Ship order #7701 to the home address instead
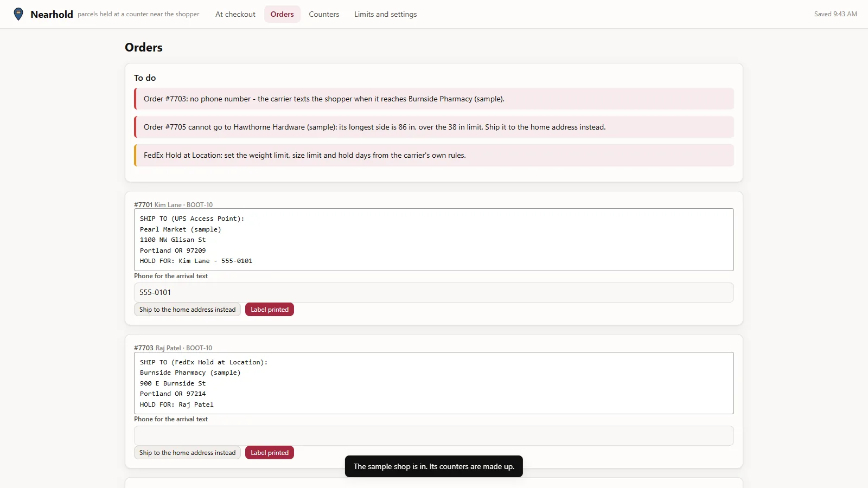 187,310
